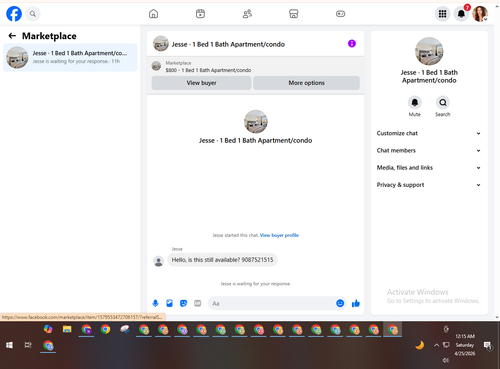Click the message 'Hello, is this still available?'
This screenshot has height=369, width=500.
(222, 260)
